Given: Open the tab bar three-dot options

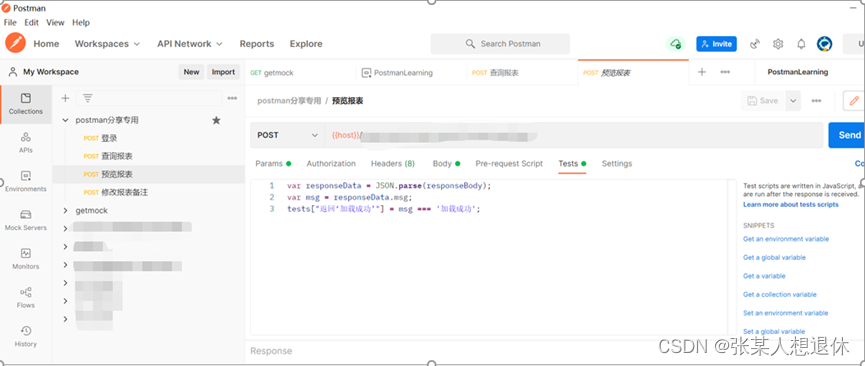Looking at the screenshot, I should [x=725, y=72].
